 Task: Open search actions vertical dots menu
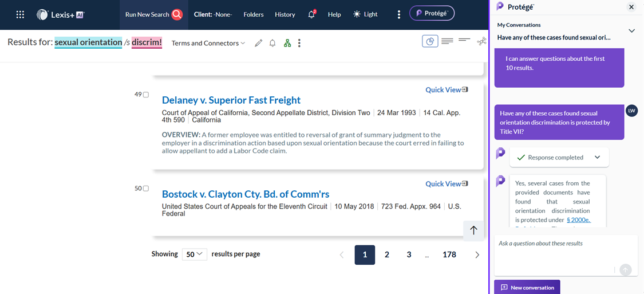tap(299, 43)
